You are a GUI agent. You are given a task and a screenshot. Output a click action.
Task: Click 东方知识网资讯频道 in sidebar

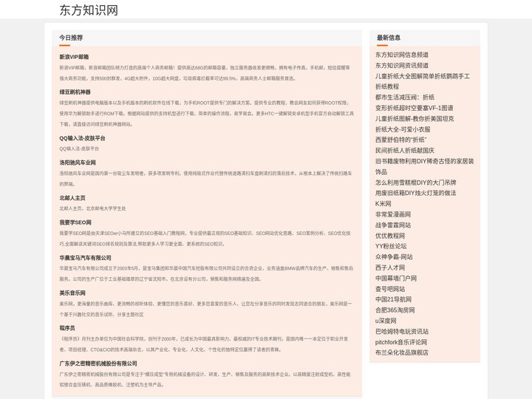click(402, 66)
